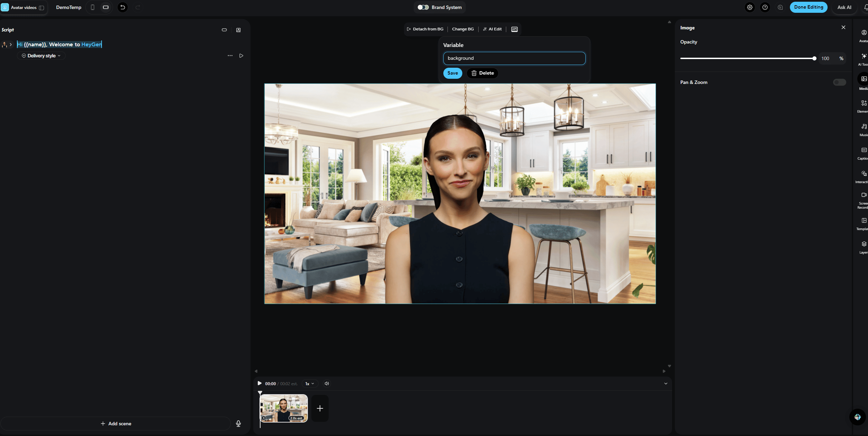Viewport: 868px width, 436px height.
Task: Focus the Variable name field
Action: point(514,58)
